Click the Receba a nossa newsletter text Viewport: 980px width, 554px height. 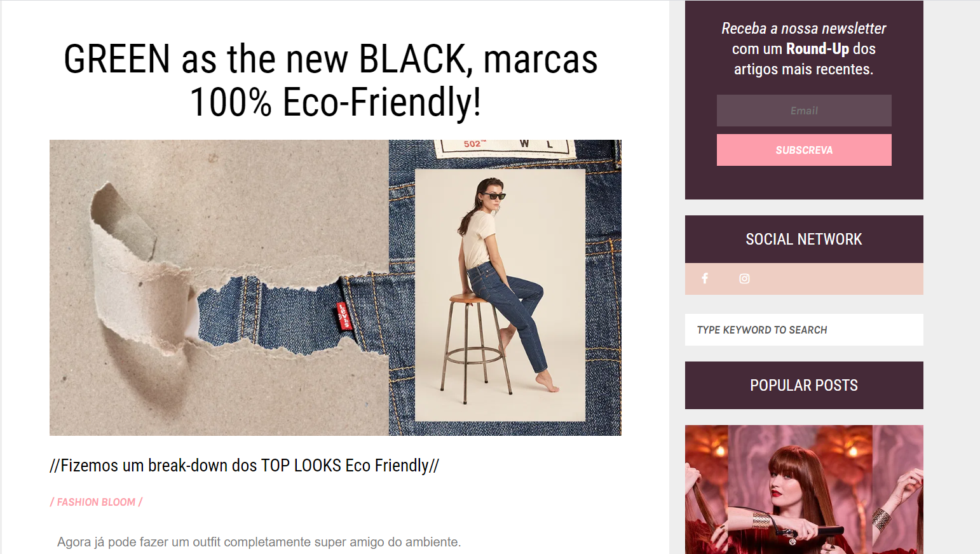[x=803, y=29]
